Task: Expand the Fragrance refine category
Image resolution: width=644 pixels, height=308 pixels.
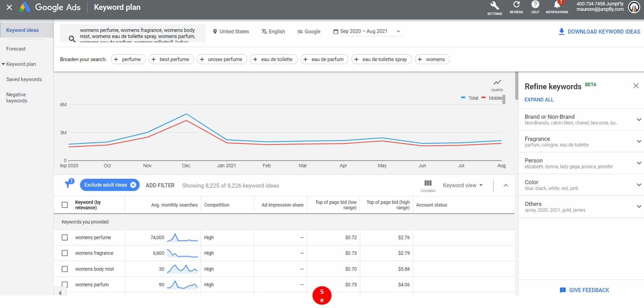Action: [639, 141]
